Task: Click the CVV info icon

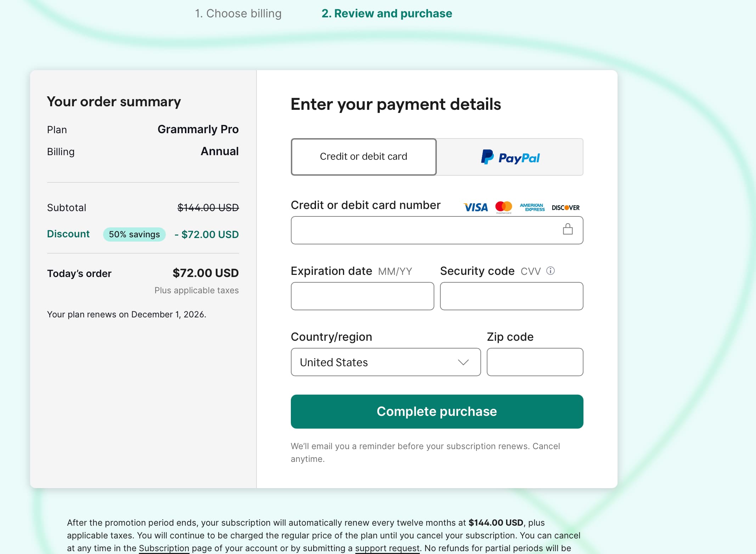Action: click(x=550, y=271)
